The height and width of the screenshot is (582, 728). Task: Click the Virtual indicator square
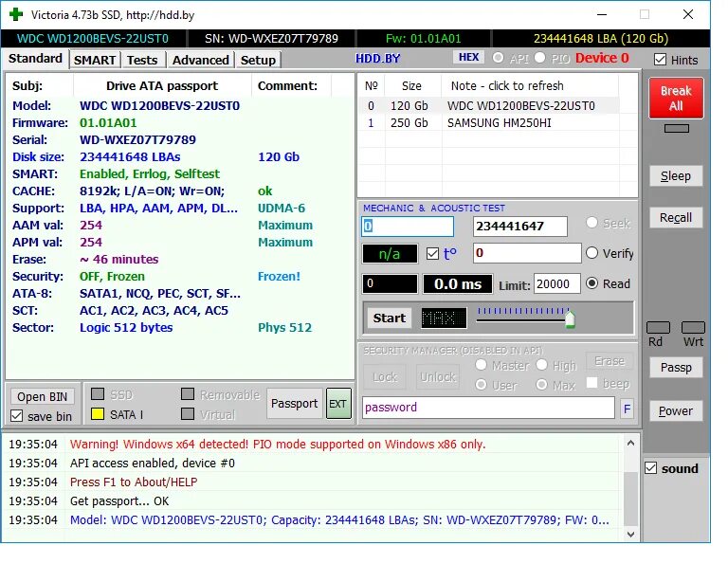tap(188, 414)
